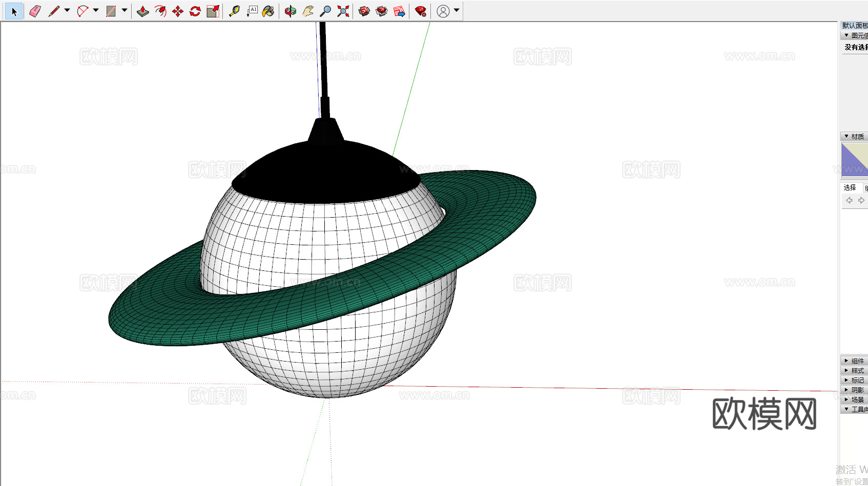Viewport: 868px width, 486px height.
Task: Click the materials back arrow button
Action: (x=849, y=200)
